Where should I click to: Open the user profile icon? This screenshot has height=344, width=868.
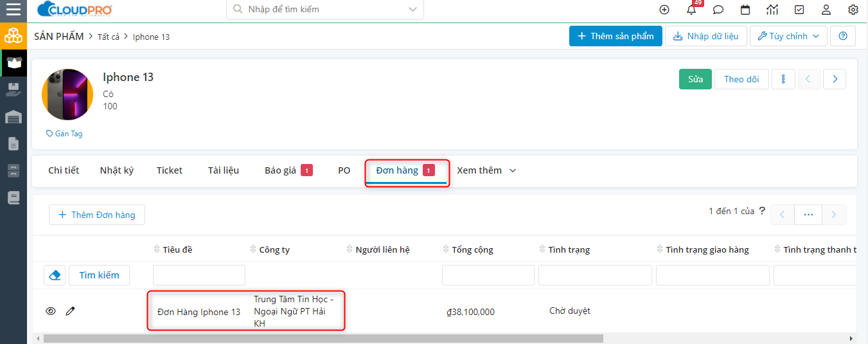[x=826, y=10]
